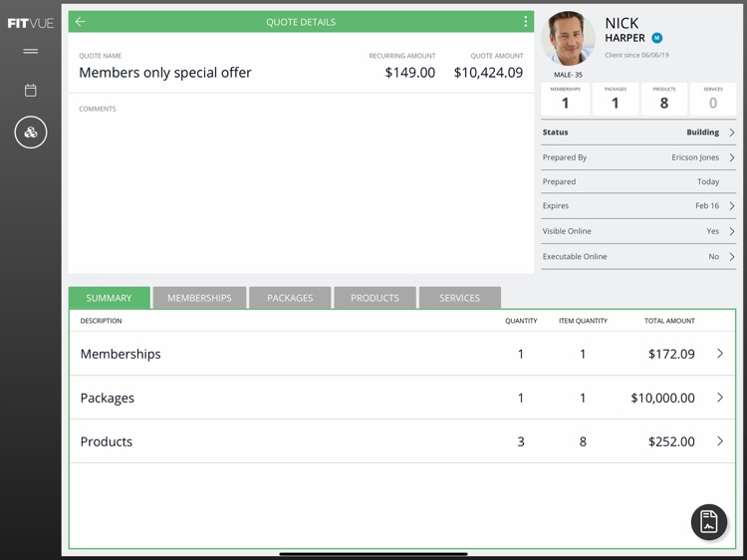Open the Products row chevron
The height and width of the screenshot is (560, 747).
click(720, 440)
